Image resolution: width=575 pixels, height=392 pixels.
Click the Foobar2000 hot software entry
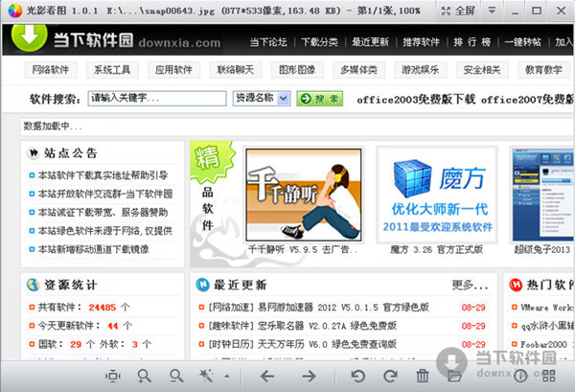point(543,345)
